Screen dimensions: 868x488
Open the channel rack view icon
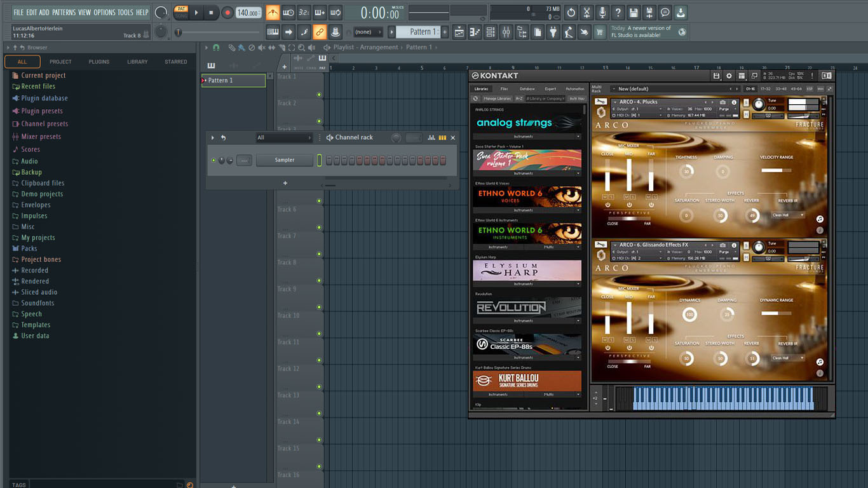(x=490, y=32)
